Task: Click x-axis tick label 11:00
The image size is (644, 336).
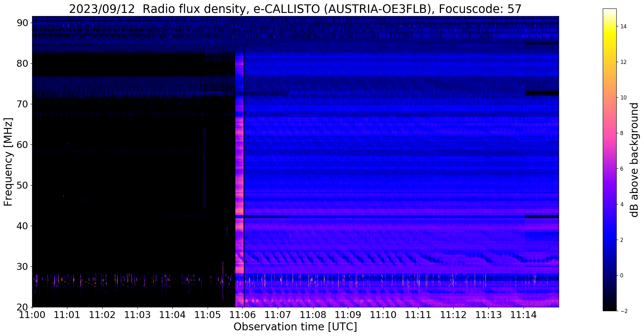Action: [32, 315]
